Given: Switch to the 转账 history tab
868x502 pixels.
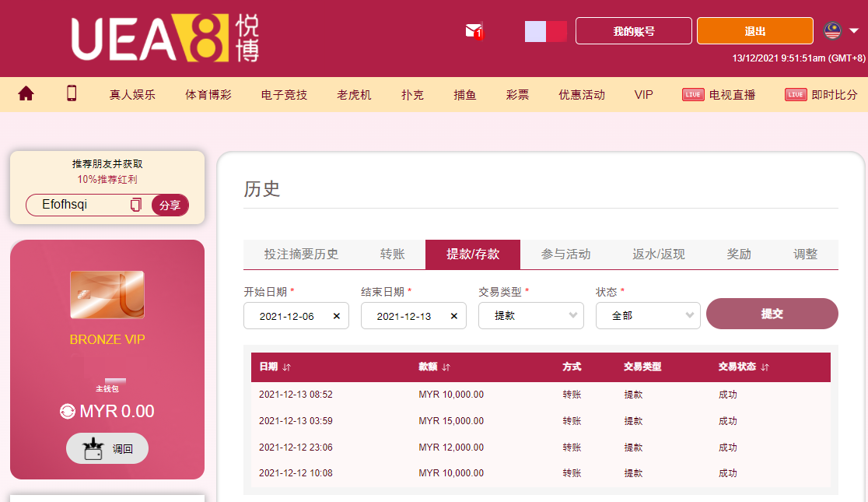Looking at the screenshot, I should [x=392, y=255].
